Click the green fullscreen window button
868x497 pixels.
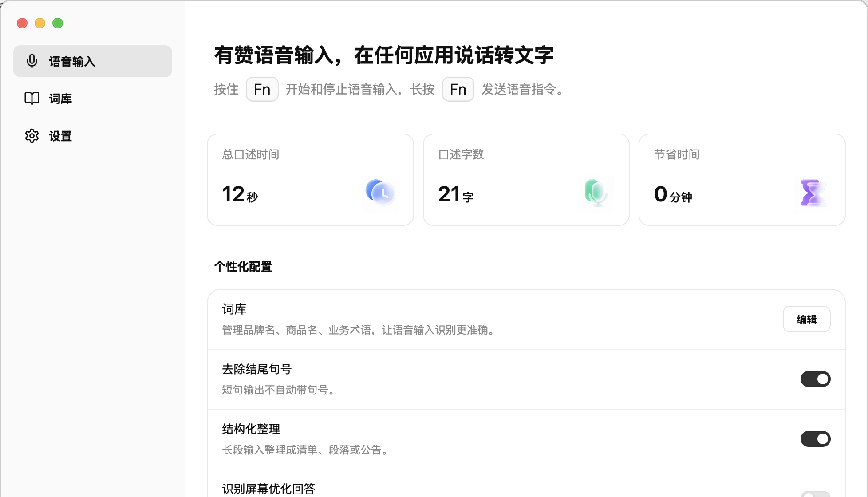(58, 23)
